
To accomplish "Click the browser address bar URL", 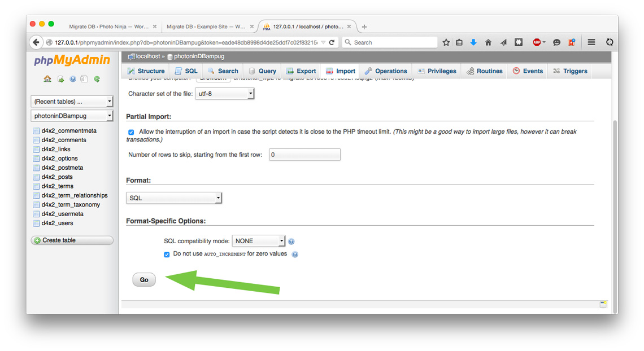I will (x=186, y=42).
